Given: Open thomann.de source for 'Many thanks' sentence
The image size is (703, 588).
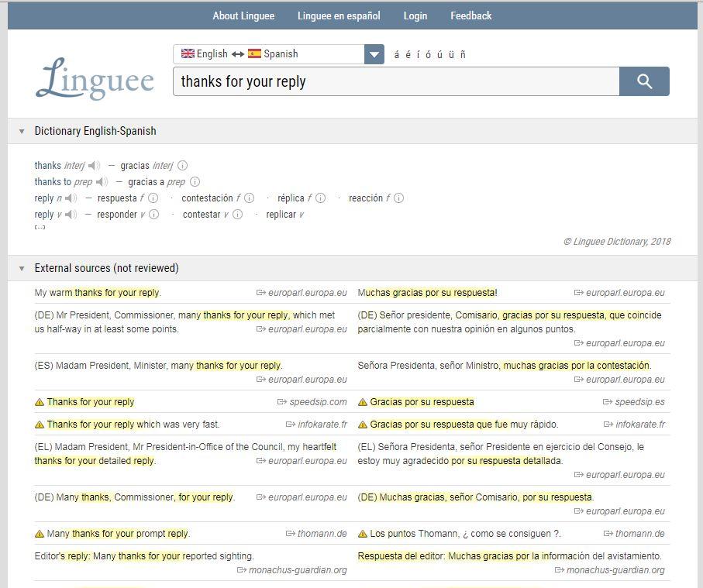Looking at the screenshot, I should 322,533.
